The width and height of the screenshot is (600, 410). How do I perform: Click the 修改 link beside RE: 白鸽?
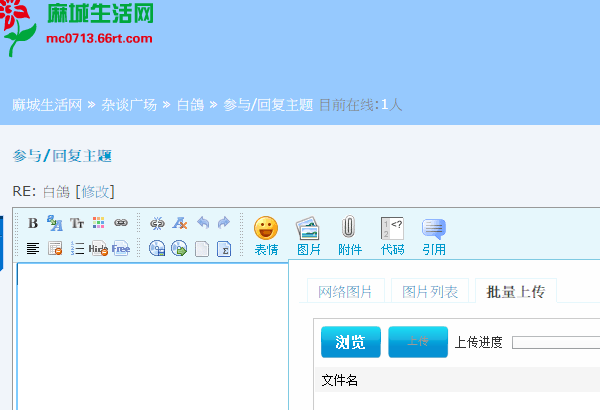(95, 191)
